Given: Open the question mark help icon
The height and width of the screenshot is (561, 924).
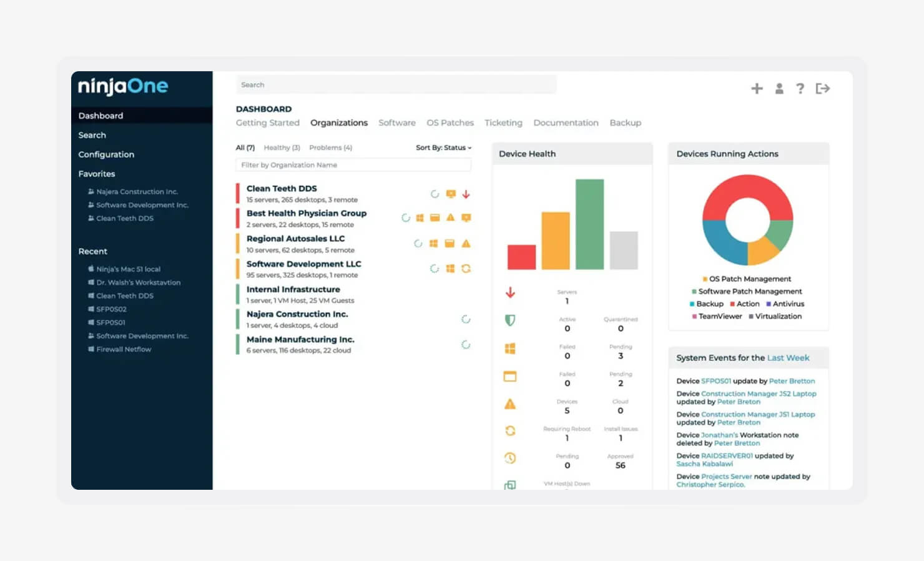Looking at the screenshot, I should (x=800, y=89).
